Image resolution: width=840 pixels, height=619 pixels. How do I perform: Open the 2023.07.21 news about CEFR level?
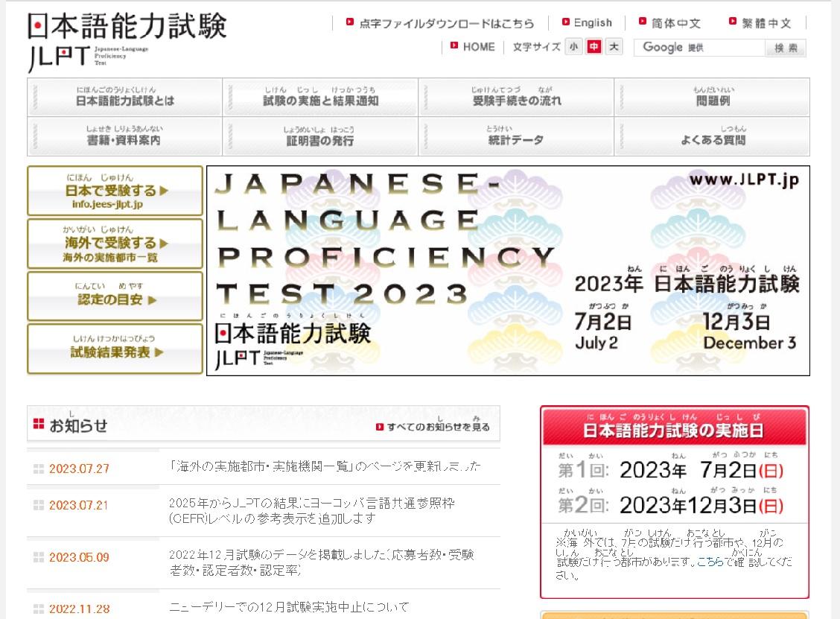pyautogui.click(x=312, y=511)
